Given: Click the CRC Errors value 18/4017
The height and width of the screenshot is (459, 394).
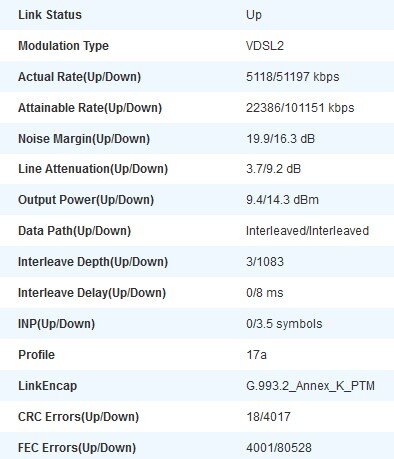Looking at the screenshot, I should tap(268, 417).
